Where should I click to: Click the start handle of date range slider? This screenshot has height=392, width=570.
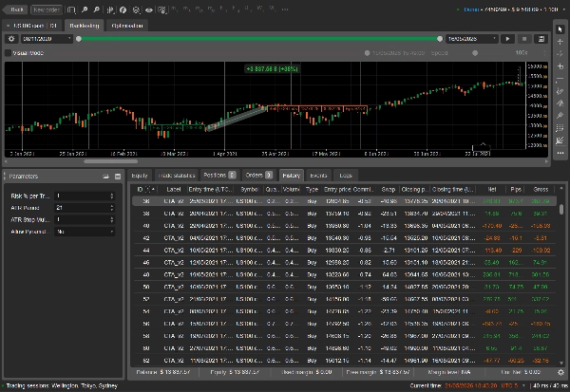coord(79,39)
